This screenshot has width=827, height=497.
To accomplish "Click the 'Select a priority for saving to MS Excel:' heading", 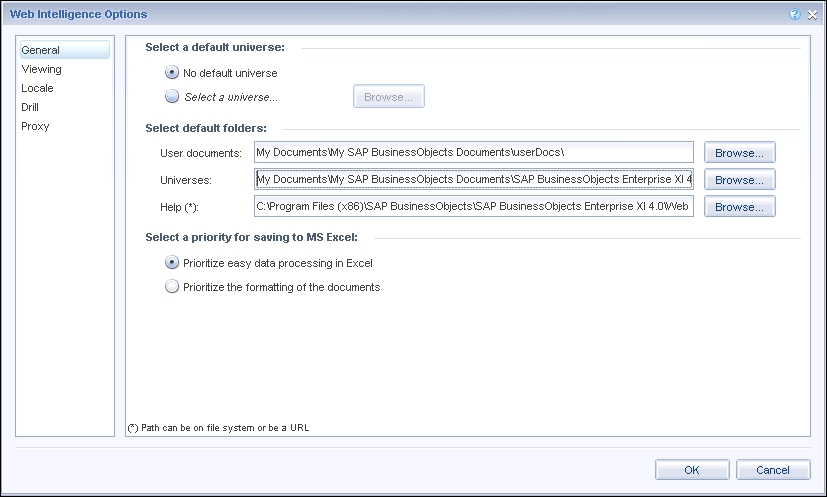I will click(x=251, y=237).
